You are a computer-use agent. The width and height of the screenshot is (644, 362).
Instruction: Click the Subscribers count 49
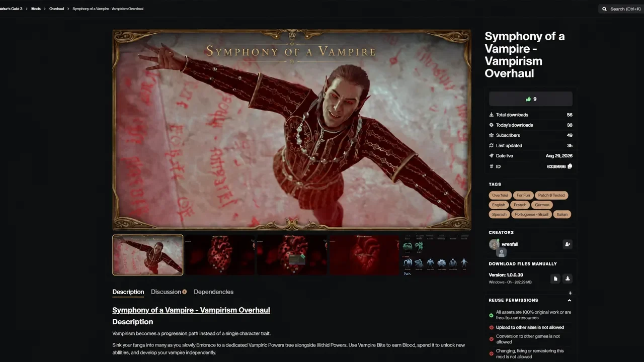tap(570, 135)
